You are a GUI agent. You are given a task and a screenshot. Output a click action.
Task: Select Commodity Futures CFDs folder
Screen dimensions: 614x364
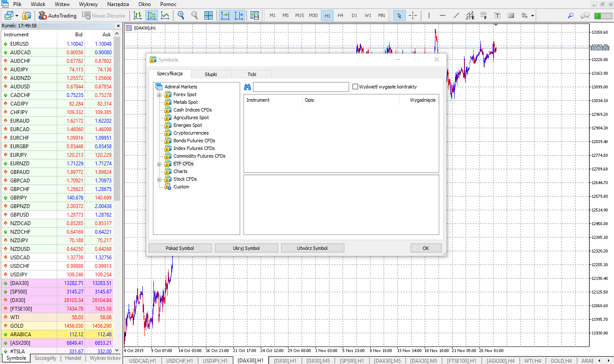pyautogui.click(x=199, y=156)
